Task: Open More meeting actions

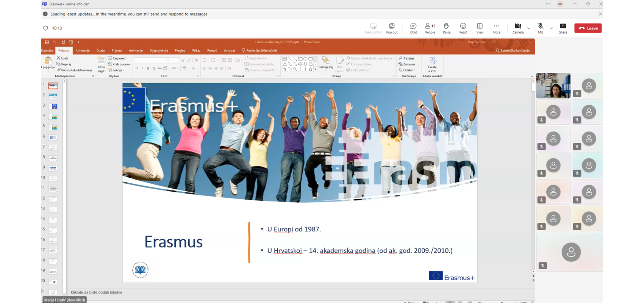Action: pos(496,28)
